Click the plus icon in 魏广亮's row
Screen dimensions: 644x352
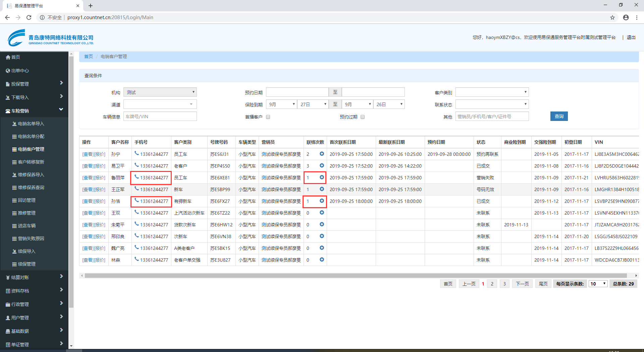coord(322,248)
